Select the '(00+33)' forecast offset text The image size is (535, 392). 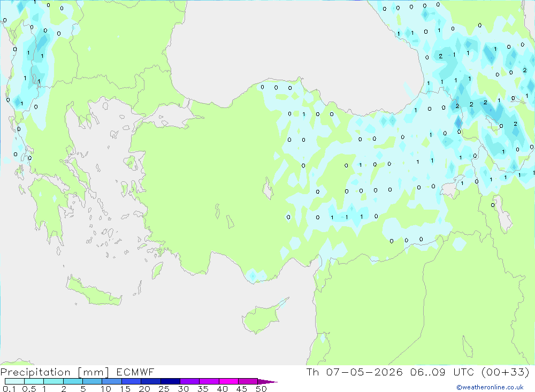click(506, 372)
